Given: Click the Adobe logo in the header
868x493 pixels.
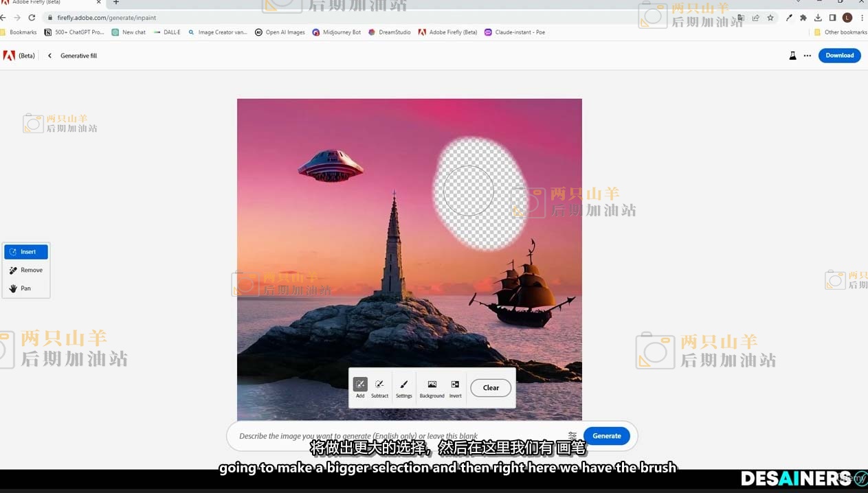Looking at the screenshot, I should tap(9, 56).
